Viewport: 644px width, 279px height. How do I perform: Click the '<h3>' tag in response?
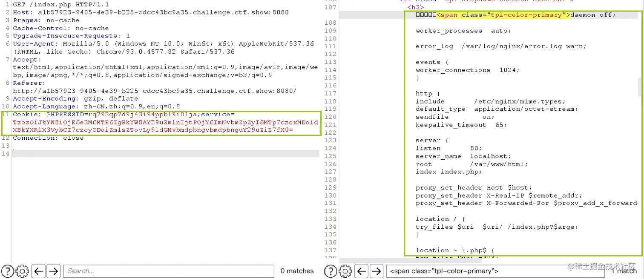[416, 7]
